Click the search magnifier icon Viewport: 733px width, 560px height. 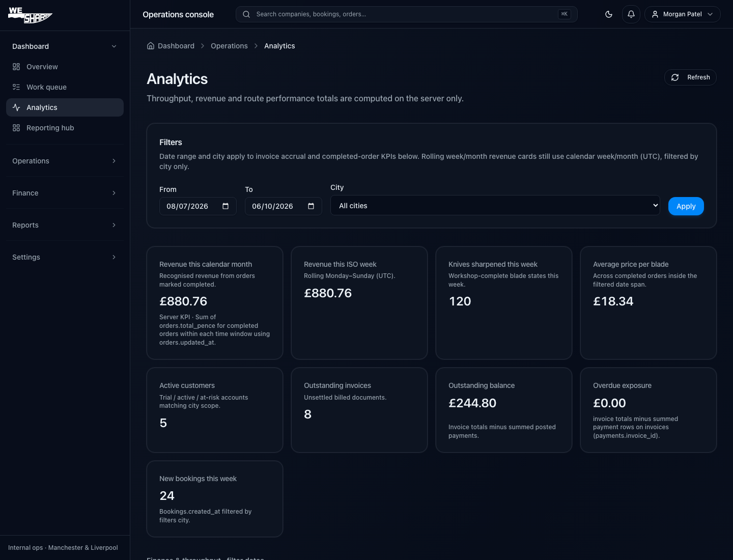click(246, 14)
